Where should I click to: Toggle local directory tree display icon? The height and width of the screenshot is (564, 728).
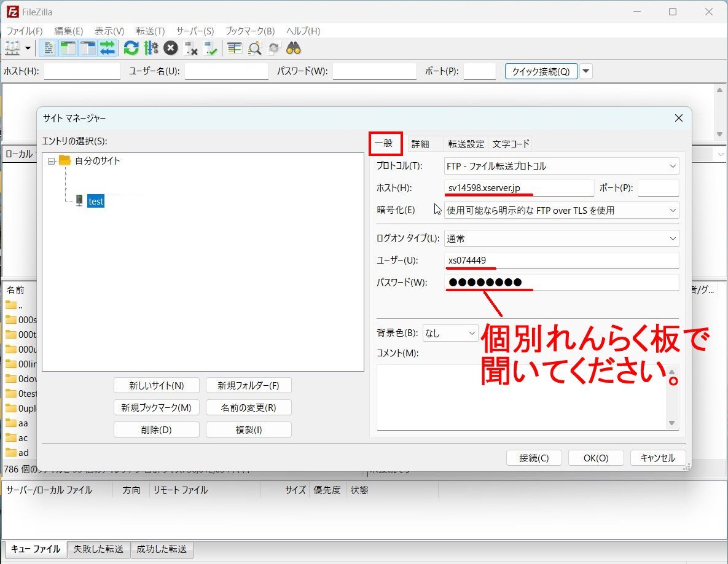click(68, 49)
